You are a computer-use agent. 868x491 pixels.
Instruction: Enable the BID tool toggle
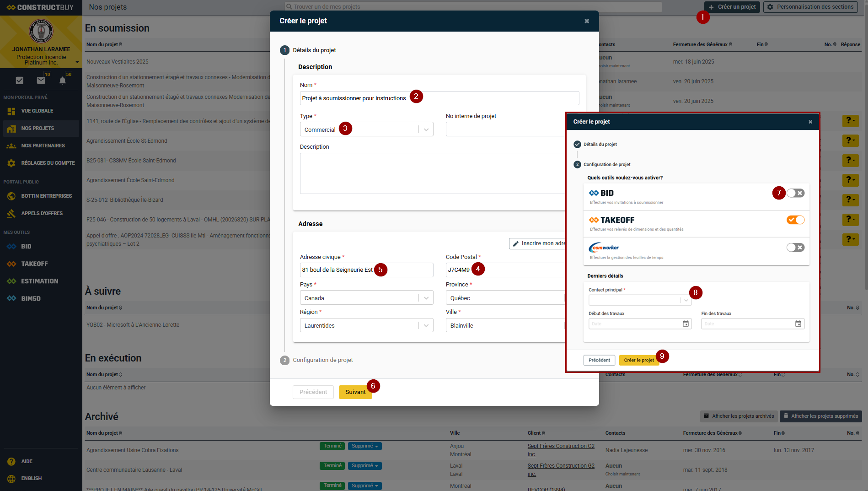pyautogui.click(x=795, y=193)
